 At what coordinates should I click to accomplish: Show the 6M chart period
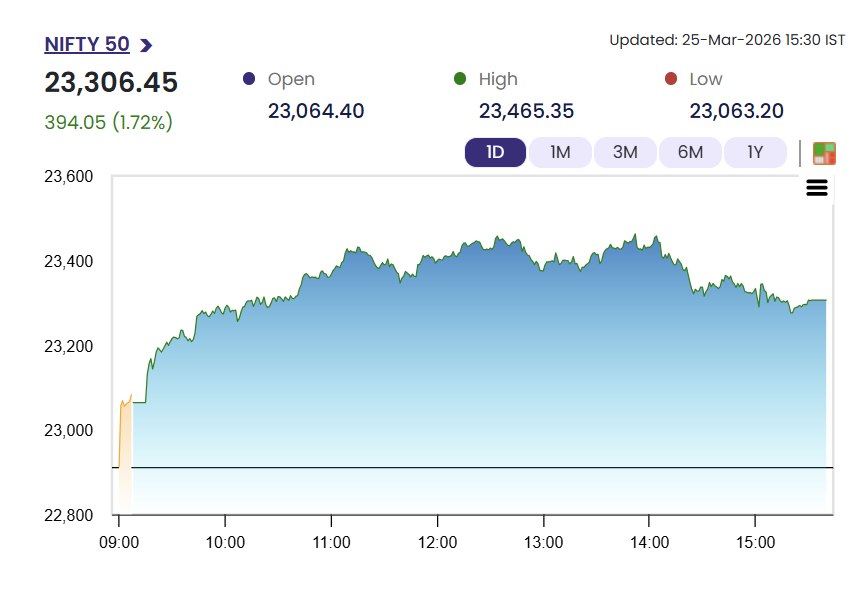[x=690, y=152]
